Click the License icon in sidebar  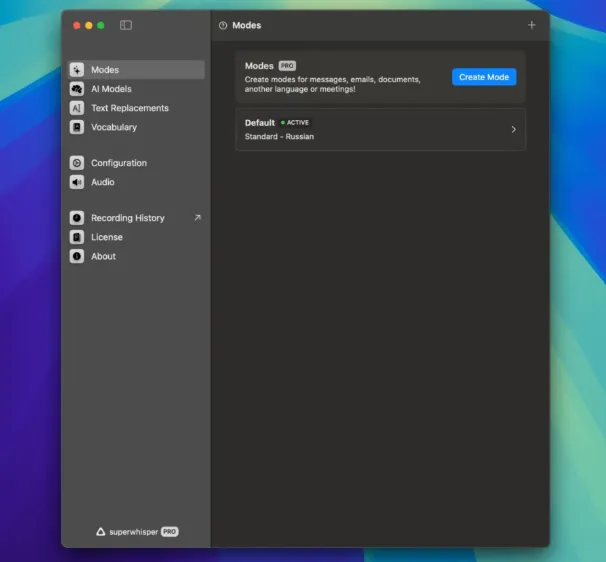(77, 237)
